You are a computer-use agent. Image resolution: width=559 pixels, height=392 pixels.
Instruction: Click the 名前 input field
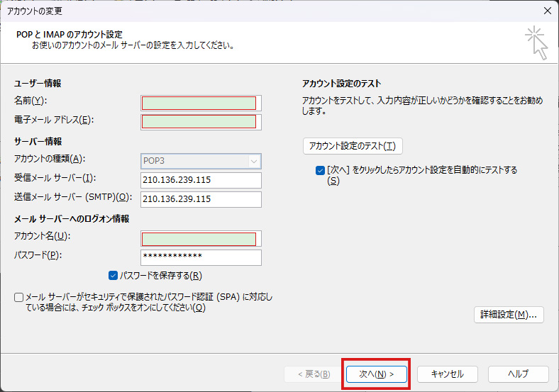[x=201, y=103]
